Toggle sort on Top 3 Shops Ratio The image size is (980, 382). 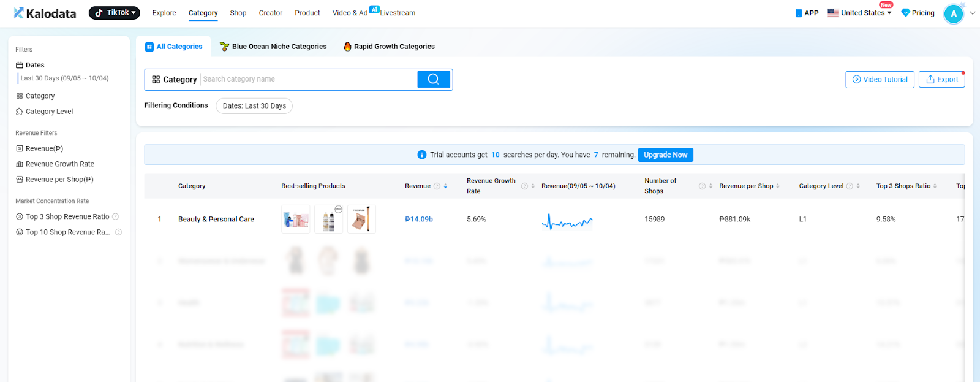(935, 186)
